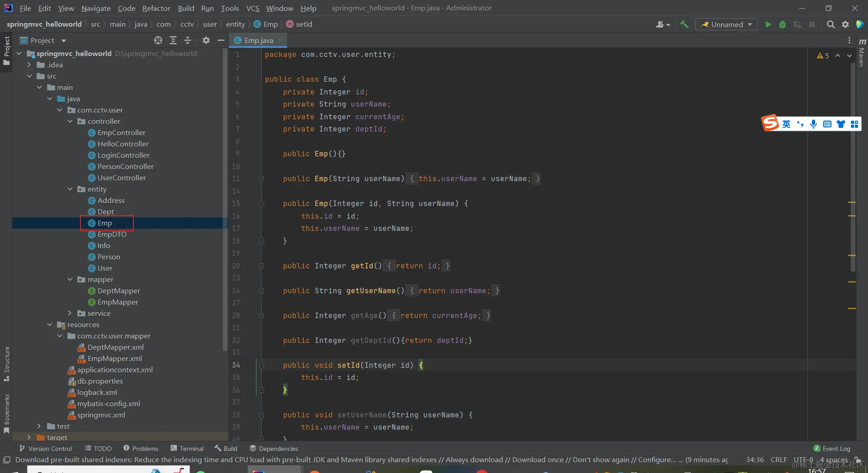Open Project panel gear options

[206, 41]
